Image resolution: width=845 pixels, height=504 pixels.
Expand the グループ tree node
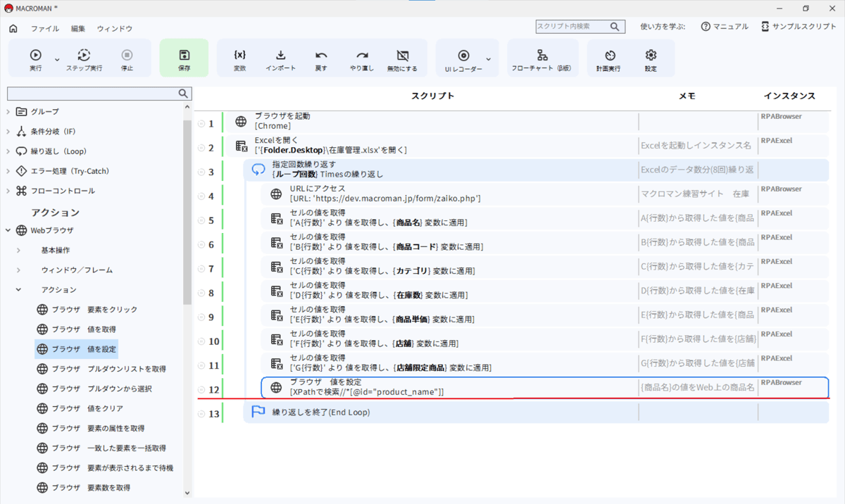(8, 112)
